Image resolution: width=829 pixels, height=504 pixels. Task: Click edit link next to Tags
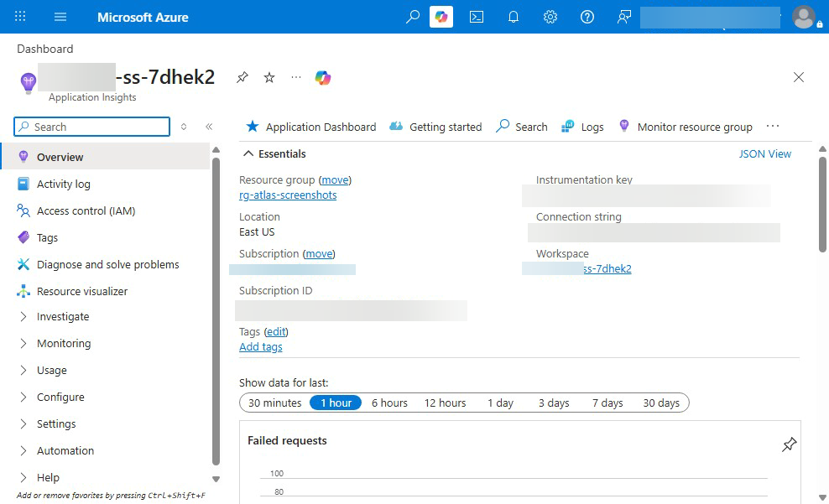(277, 332)
